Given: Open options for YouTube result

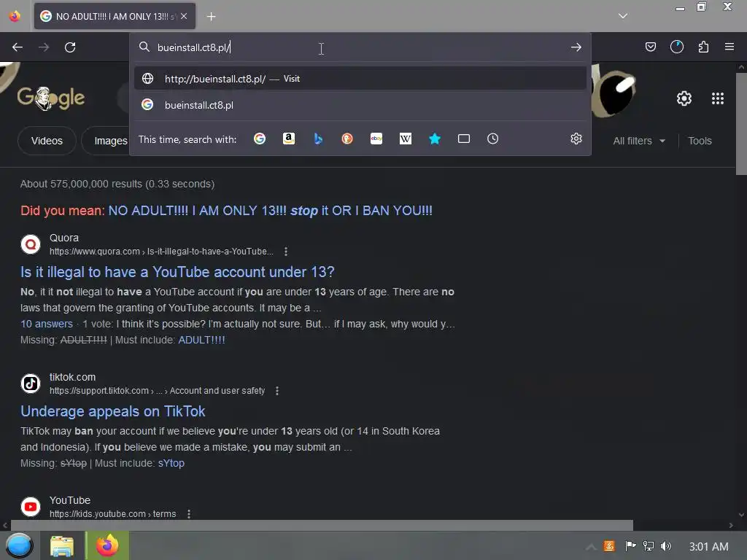Looking at the screenshot, I should coord(189,514).
